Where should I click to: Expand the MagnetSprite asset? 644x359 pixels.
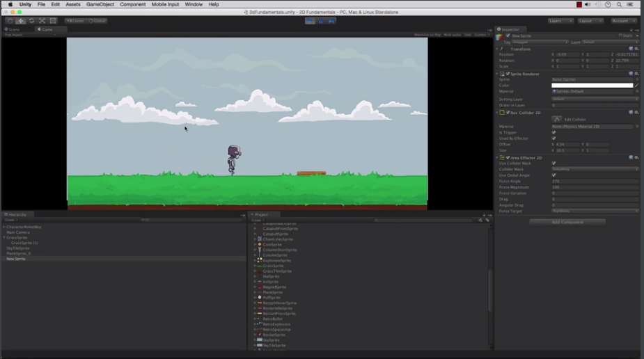[255, 287]
